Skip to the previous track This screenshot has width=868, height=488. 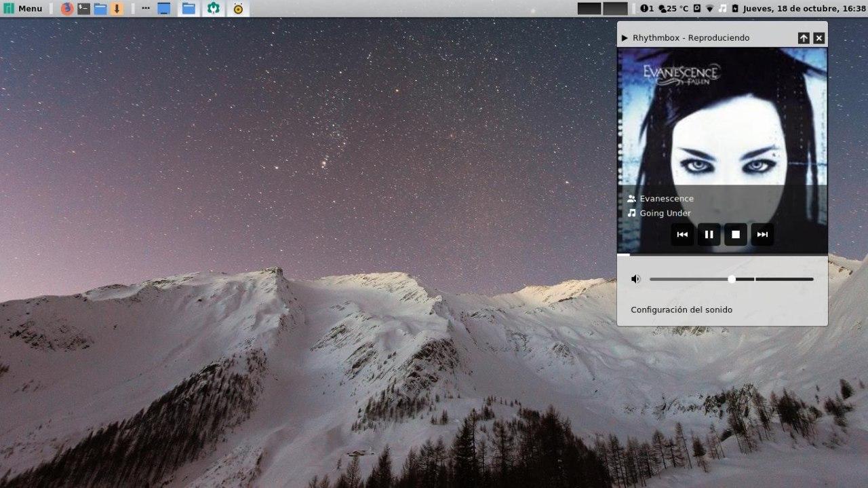(x=682, y=235)
